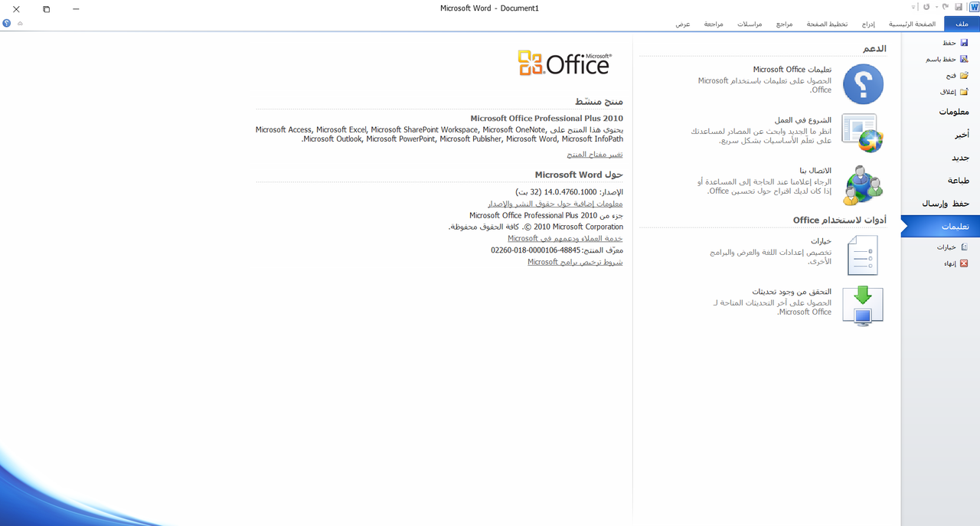Select the highlighted تعليمات (Help) menu item
980x526 pixels.
(940, 227)
